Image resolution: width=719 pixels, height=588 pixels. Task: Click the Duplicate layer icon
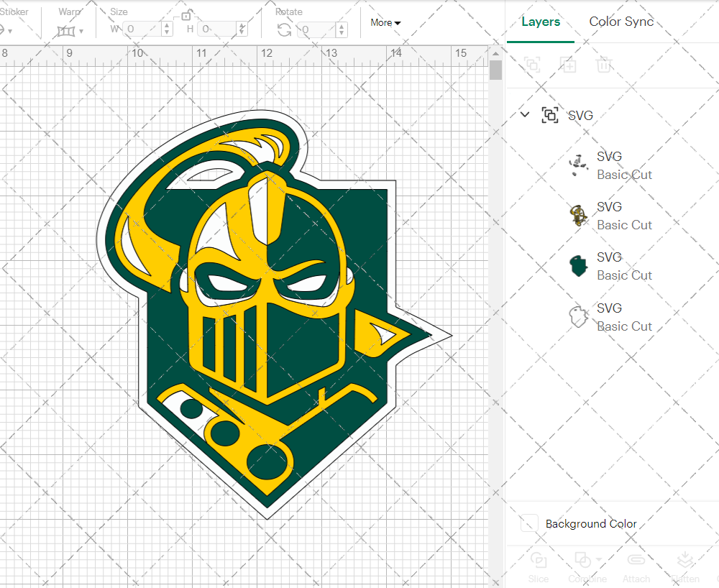(568, 65)
